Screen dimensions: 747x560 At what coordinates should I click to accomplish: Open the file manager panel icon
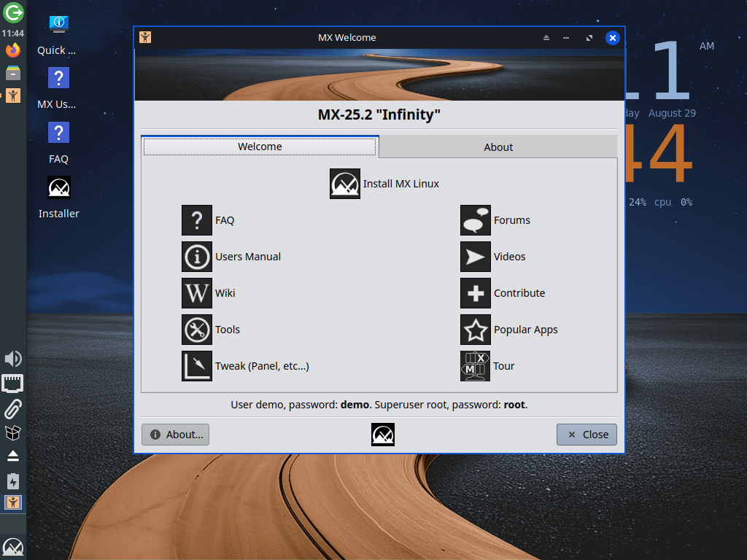(x=13, y=73)
